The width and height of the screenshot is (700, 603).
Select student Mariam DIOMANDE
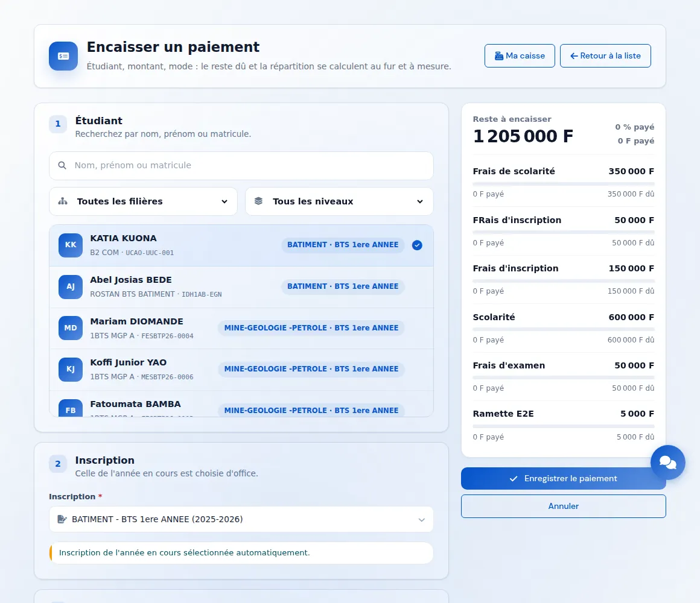pyautogui.click(x=241, y=328)
